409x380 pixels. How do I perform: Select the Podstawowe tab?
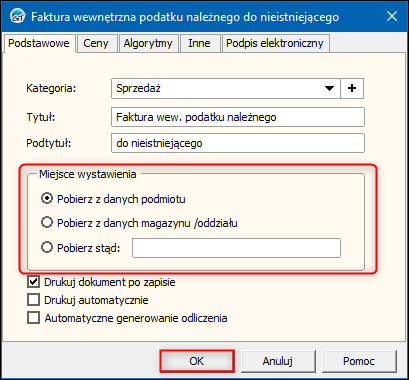(39, 43)
